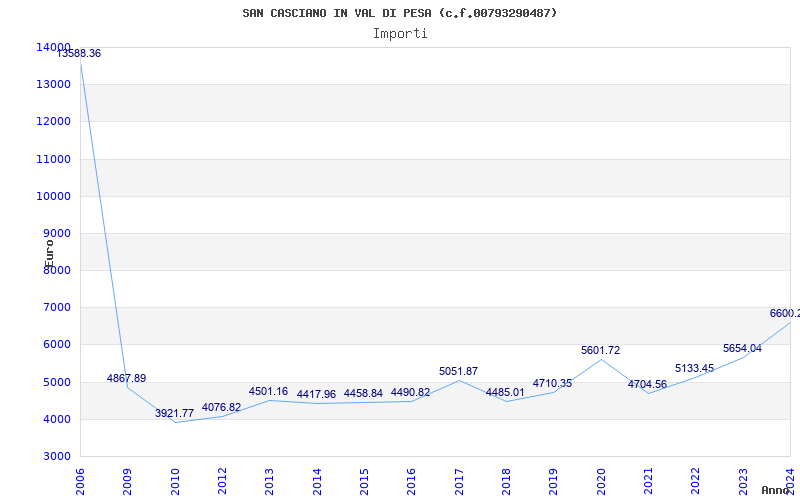Click the 6000 y-axis tick label
Viewport: 800px width, 500px height.
click(56, 345)
